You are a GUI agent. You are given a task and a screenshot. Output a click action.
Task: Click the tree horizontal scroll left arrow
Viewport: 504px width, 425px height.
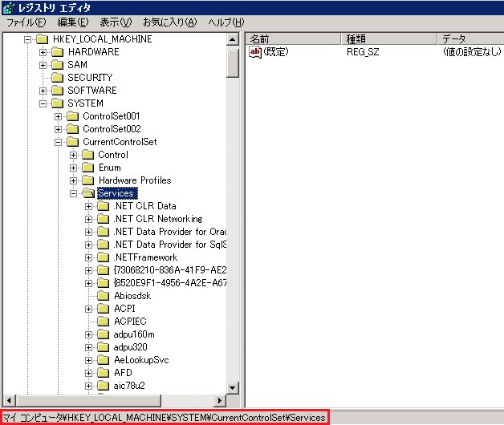tap(9, 401)
